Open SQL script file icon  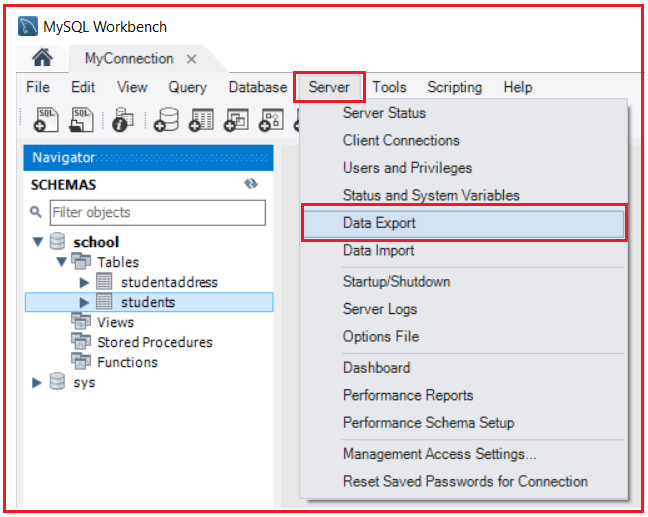click(x=81, y=120)
